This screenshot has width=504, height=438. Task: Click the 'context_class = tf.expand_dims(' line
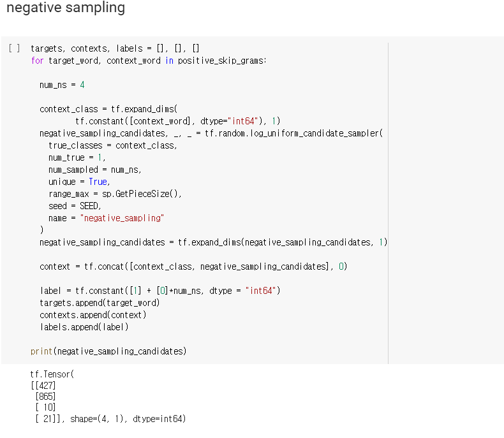point(108,109)
